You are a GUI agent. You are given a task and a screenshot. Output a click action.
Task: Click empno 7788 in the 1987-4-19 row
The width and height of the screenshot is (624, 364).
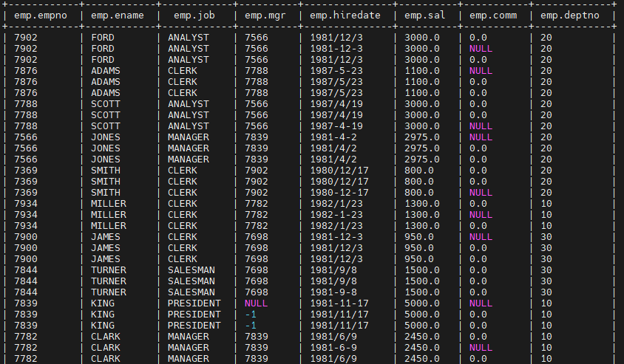(26, 126)
